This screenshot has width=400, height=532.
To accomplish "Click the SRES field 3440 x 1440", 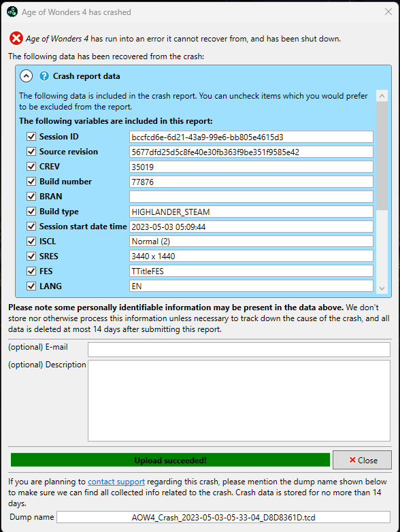I will 251,256.
